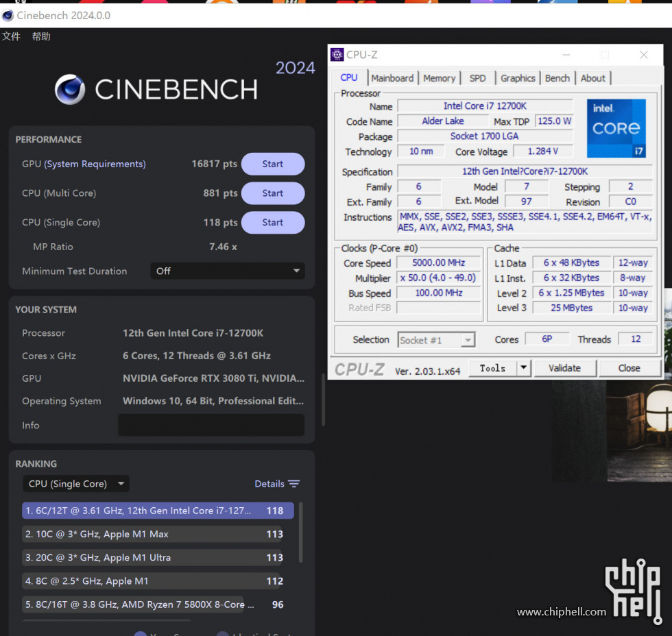Click the MP Ratio value 7.46 x

(x=223, y=247)
